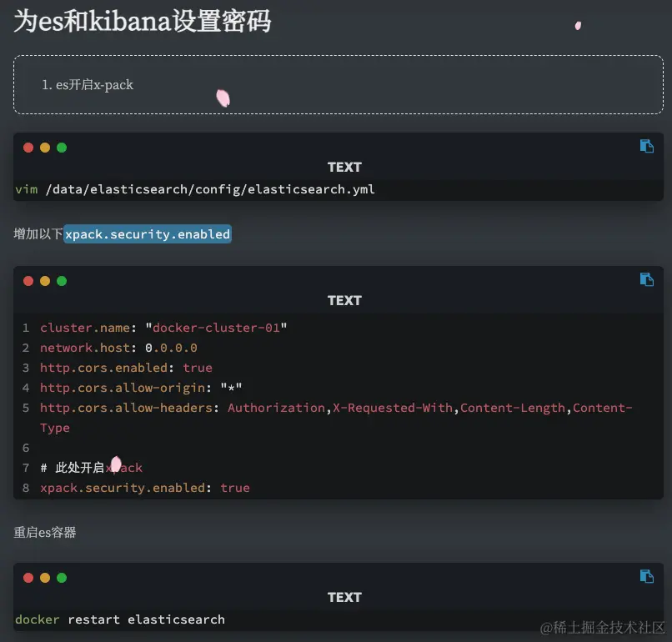This screenshot has height=642, width=672.
Task: Click red dot on docker restart block
Action: tap(28, 578)
